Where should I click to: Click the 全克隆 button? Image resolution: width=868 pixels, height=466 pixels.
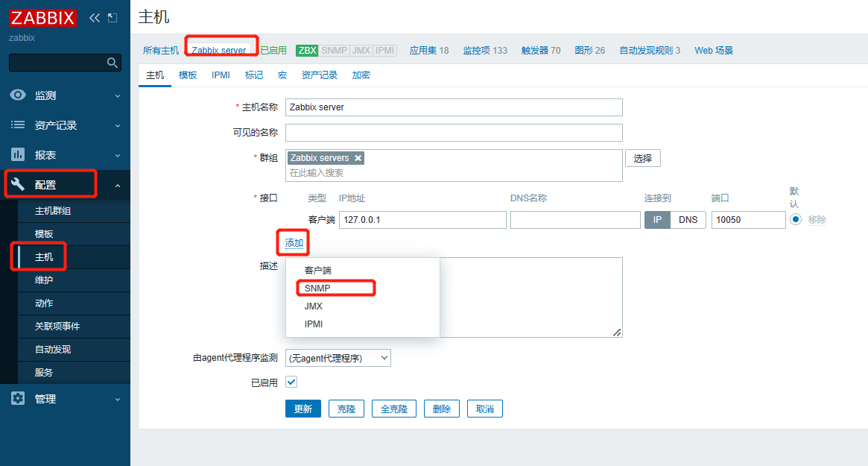coord(394,409)
